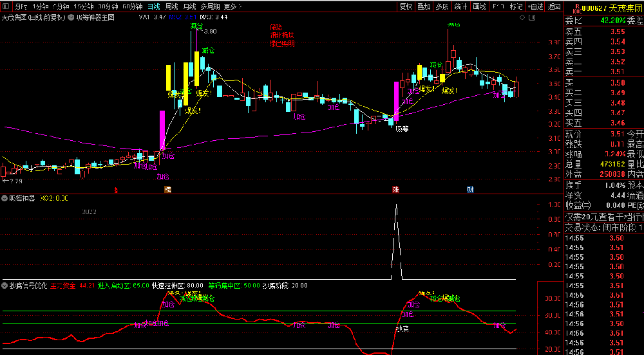
Task: Click the red R 1000 badge icon
Action: pyautogui.click(x=577, y=8)
